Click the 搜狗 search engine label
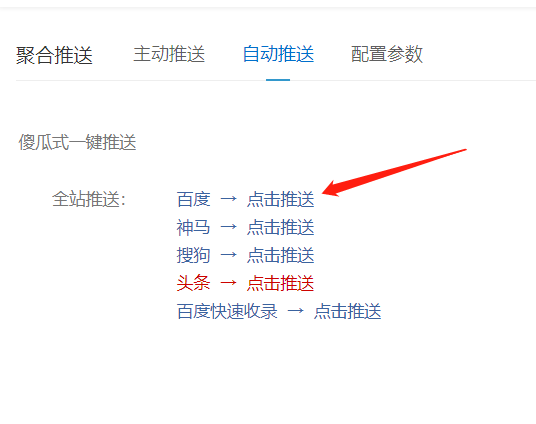Viewport: 536px width, 424px height. 193,255
